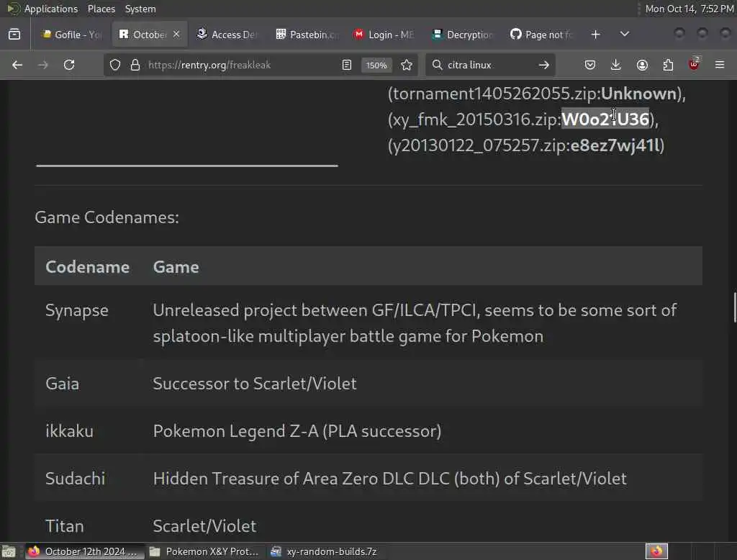Click the search magnifier icon
Viewport: 737px width, 560px height.
coord(437,65)
